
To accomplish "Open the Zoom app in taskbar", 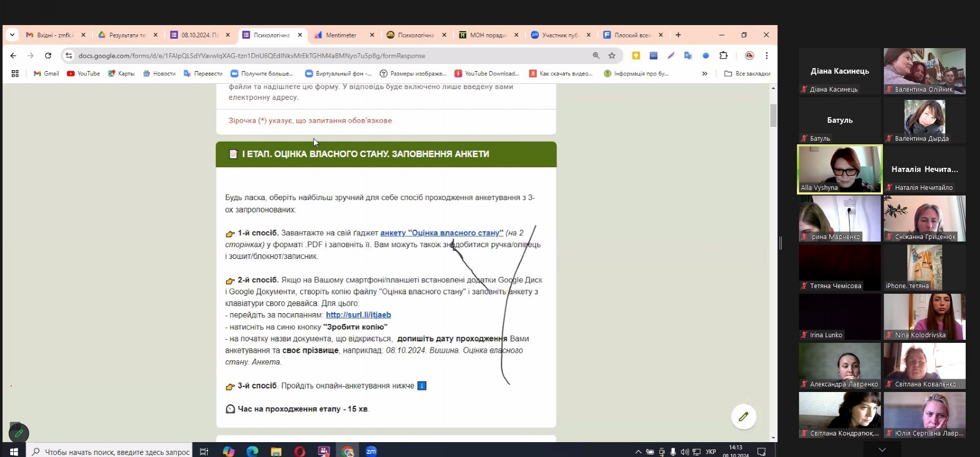I will tap(371, 451).
